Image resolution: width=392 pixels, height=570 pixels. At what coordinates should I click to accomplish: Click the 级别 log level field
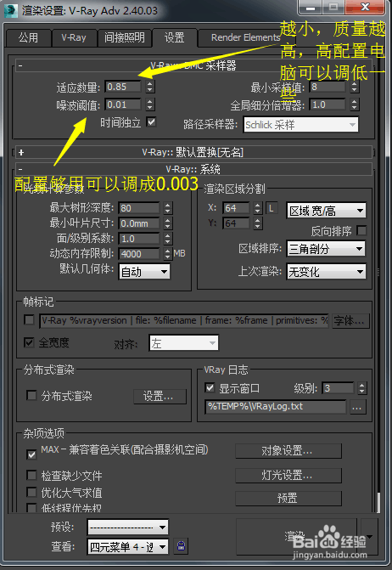pos(339,388)
